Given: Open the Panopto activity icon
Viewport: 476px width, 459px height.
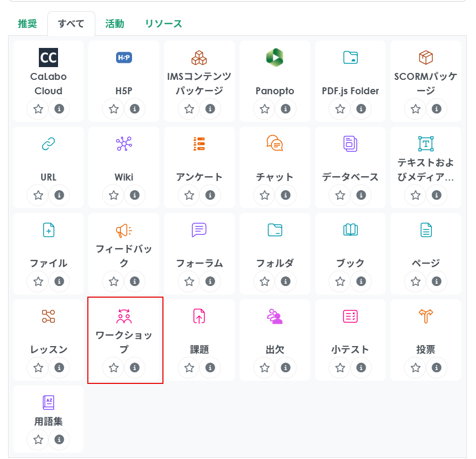Looking at the screenshot, I should 275,58.
